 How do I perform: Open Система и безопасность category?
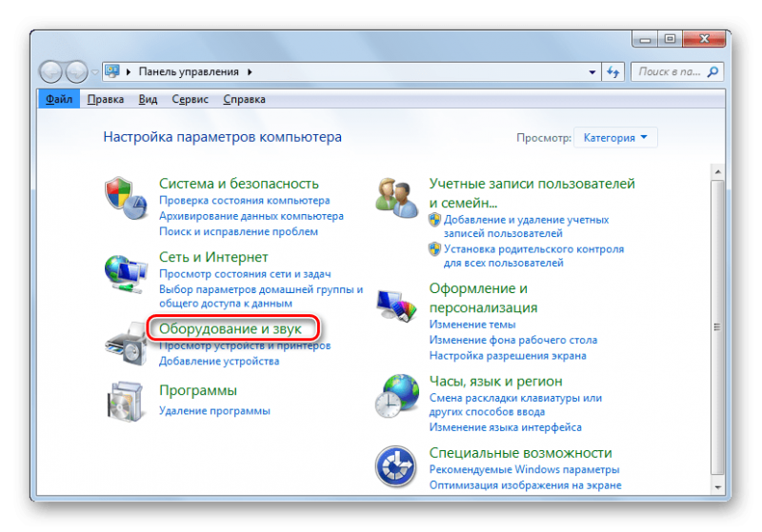239,184
